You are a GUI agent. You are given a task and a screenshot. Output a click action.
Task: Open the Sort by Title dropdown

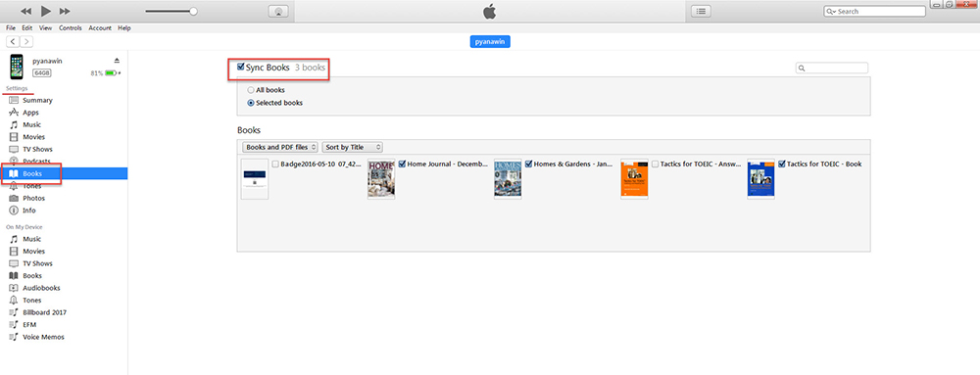[x=353, y=147]
